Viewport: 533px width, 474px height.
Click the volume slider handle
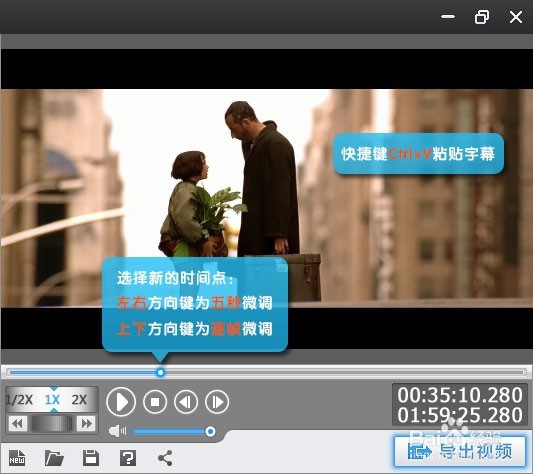[x=210, y=431]
